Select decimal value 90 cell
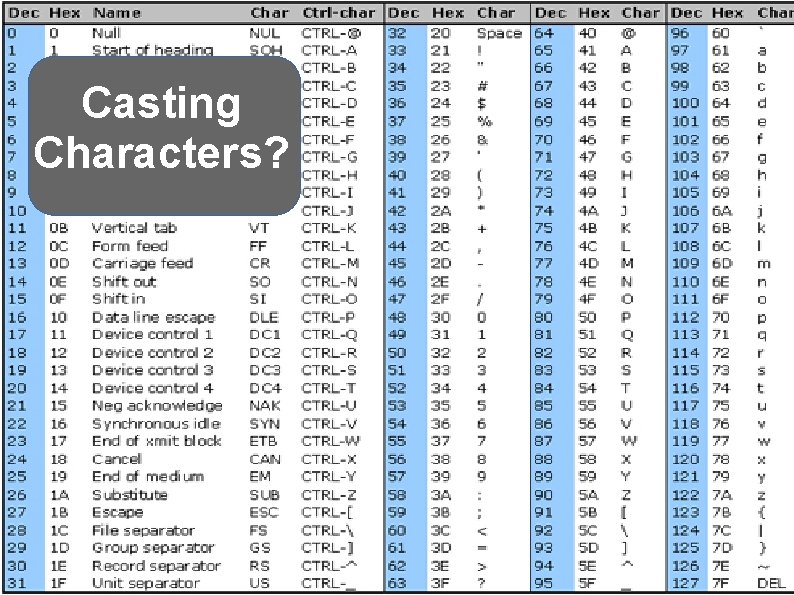This screenshot has height=595, width=794. coord(543,495)
